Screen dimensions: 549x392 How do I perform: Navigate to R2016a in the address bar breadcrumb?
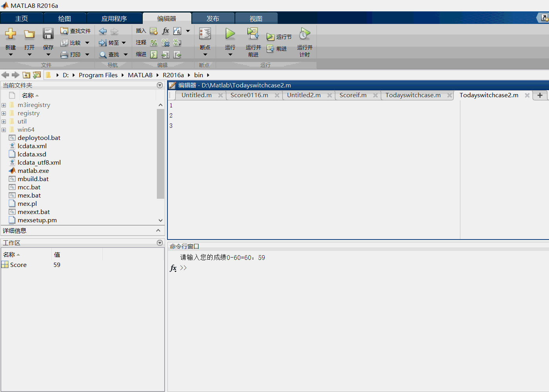173,75
